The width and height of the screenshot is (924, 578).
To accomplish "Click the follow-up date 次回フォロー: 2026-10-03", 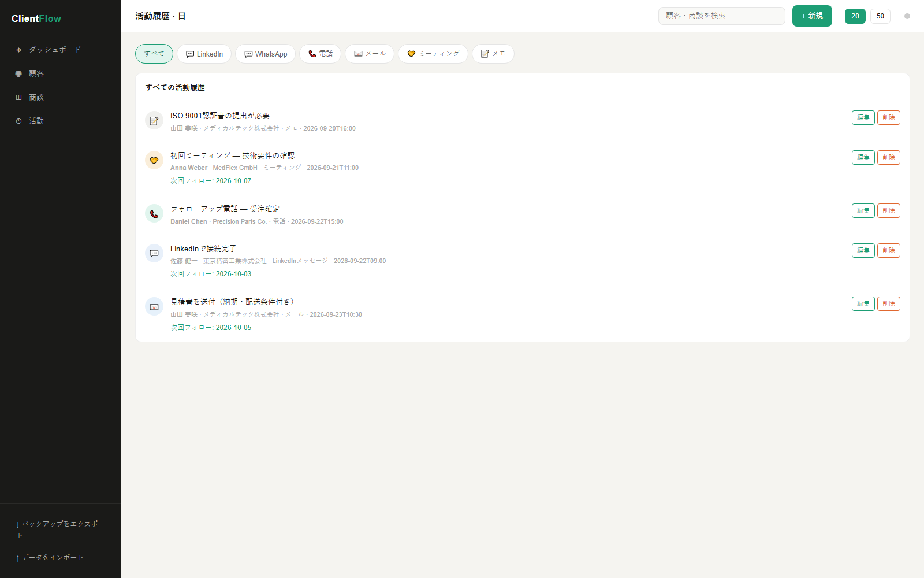I will pyautogui.click(x=211, y=274).
